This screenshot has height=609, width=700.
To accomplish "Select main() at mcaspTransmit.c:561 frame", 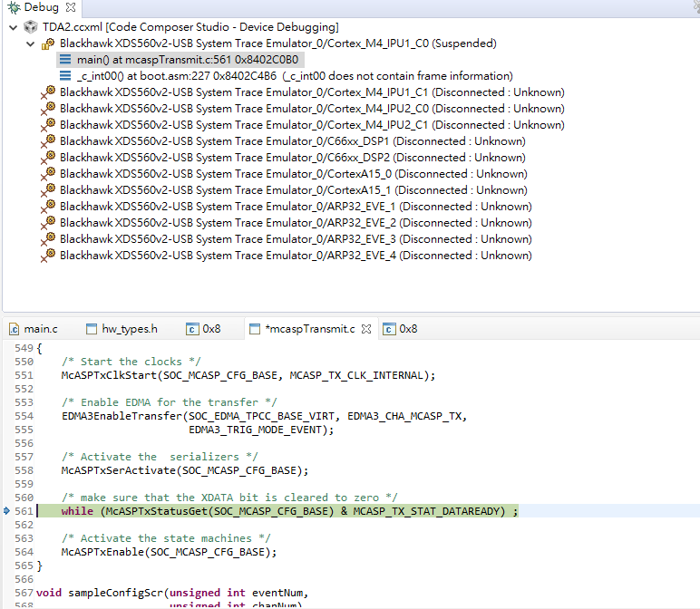I will (188, 59).
